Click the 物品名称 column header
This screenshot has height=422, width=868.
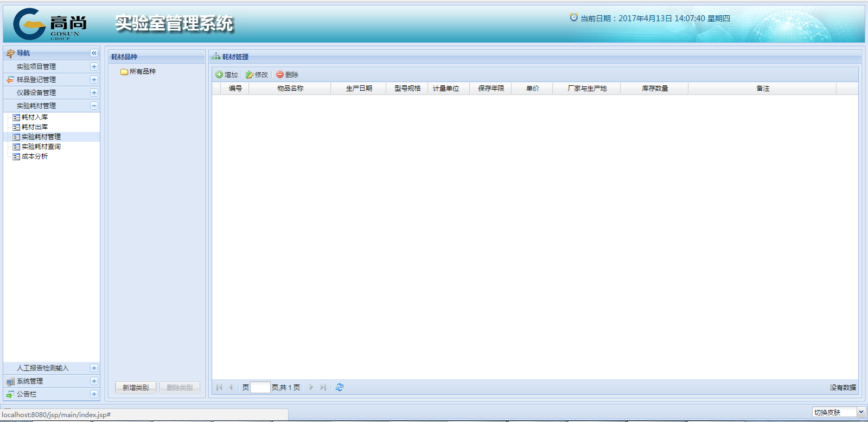pos(290,89)
